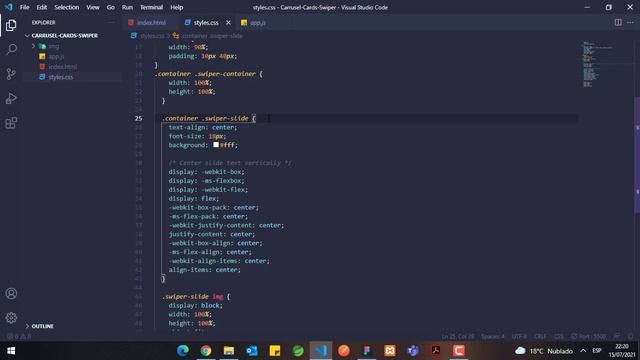Image resolution: width=640 pixels, height=360 pixels.
Task: Open Adobe Acrobat from taskbar
Action: point(436,351)
